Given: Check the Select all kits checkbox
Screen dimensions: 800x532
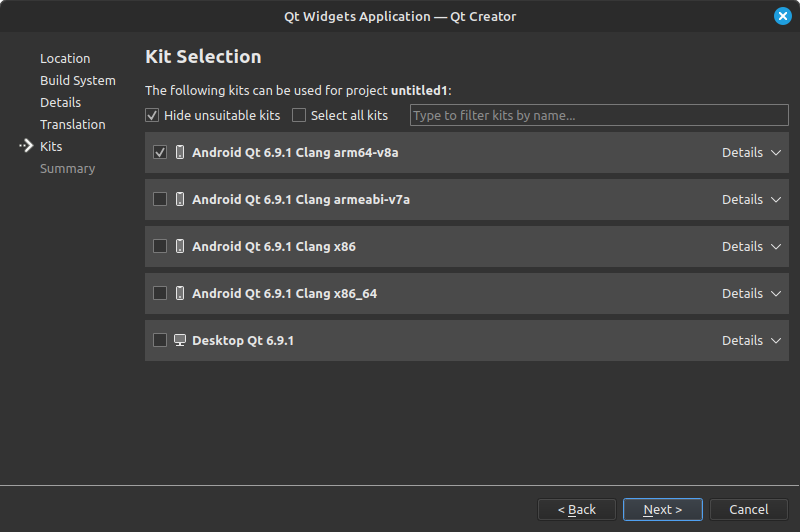Looking at the screenshot, I should [298, 115].
